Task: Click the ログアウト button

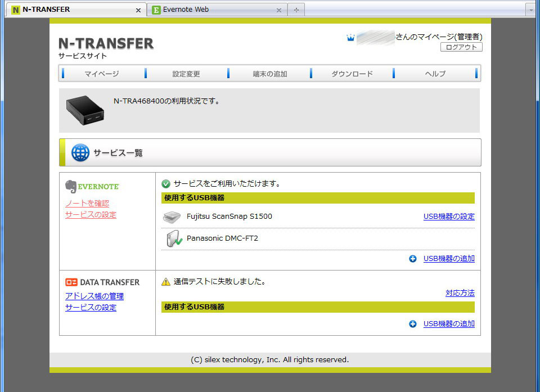Action: [461, 47]
